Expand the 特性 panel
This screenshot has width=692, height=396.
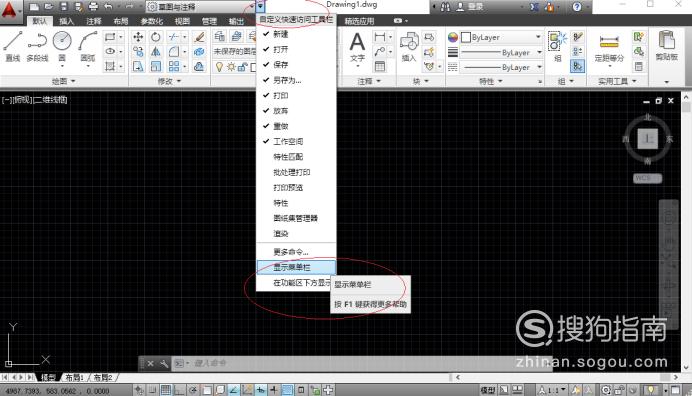pyautogui.click(x=491, y=81)
